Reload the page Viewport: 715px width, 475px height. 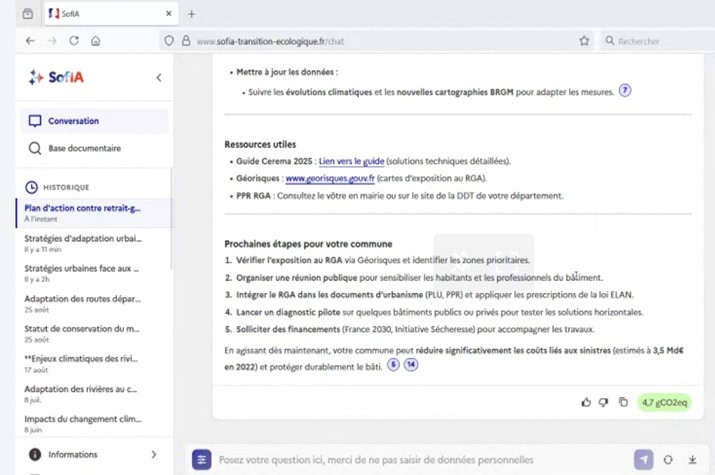[x=74, y=41]
